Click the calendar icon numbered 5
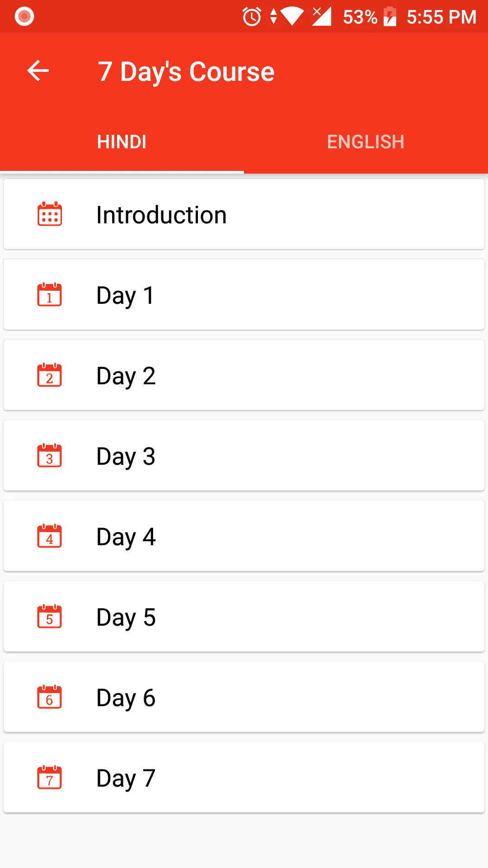The image size is (488, 868). coord(50,616)
